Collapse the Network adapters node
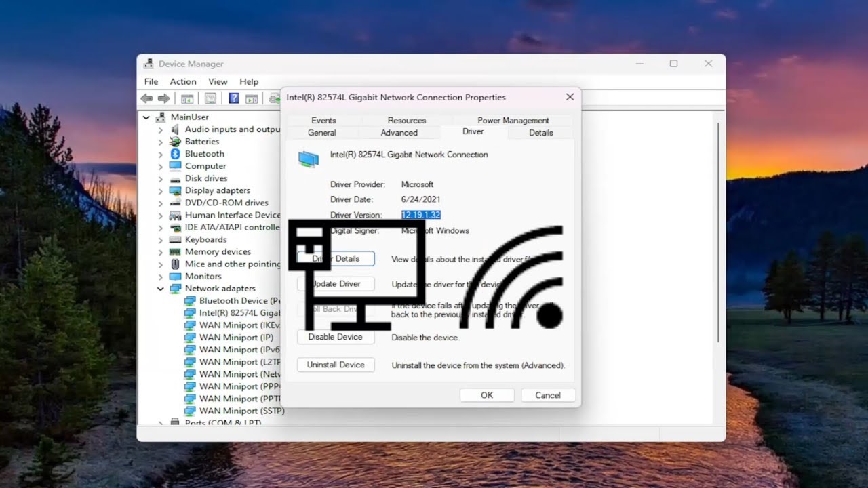Viewport: 868px width, 488px height. point(160,288)
